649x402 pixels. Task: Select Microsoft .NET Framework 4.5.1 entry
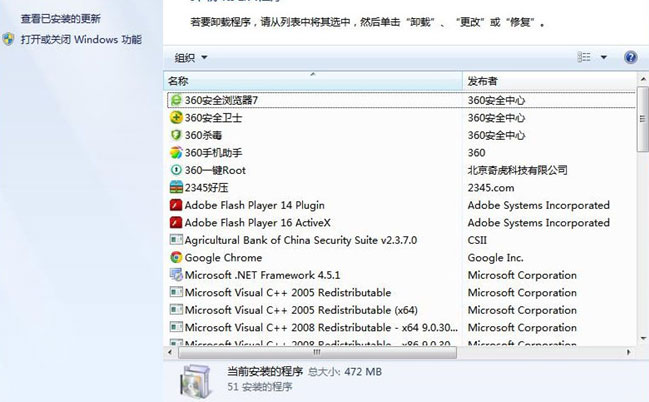click(x=262, y=275)
